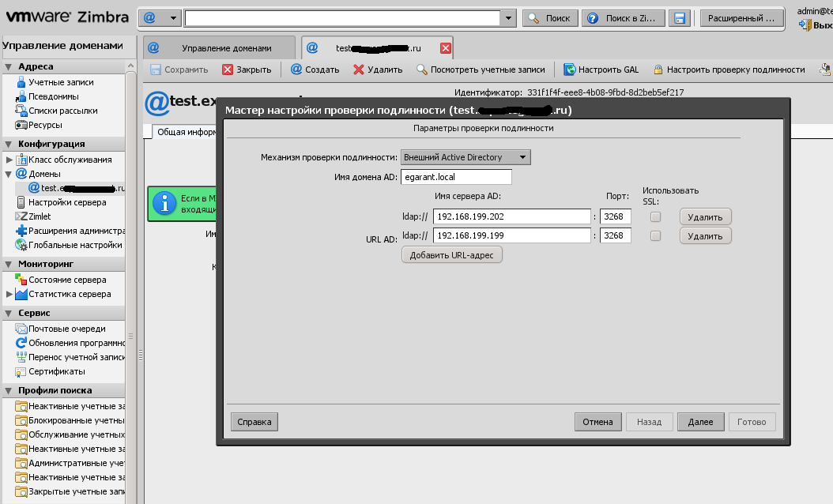Screen dimensions: 833x504
Task: Enable SSL checkbox for 192.168.199.199 server
Action: coord(655,235)
